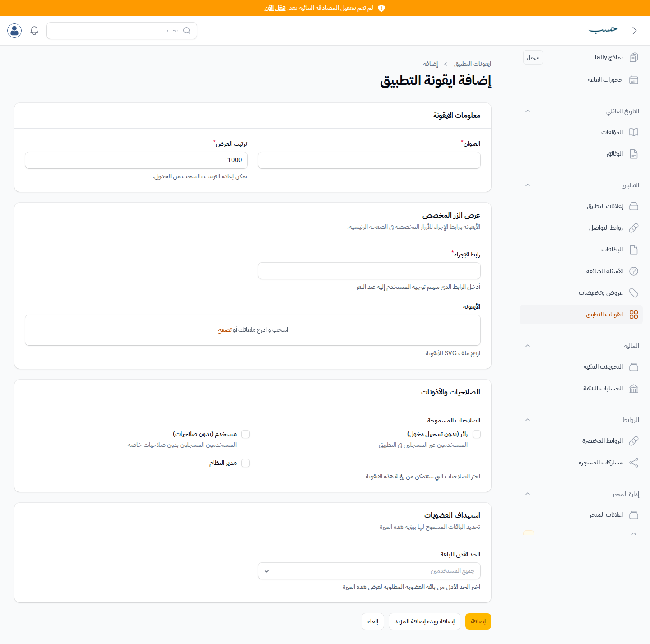
Task: Click the ايقونات التطبيق breadcrumb link
Action: point(473,64)
